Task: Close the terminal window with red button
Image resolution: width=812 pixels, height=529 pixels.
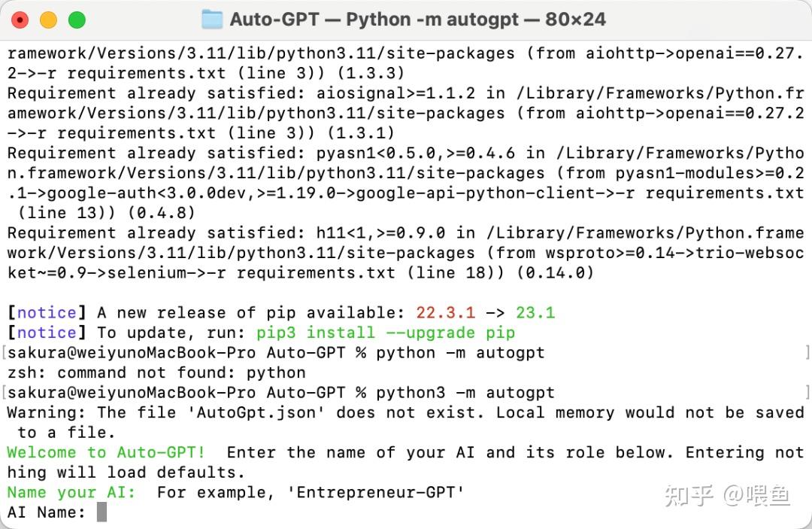Action: click(20, 20)
